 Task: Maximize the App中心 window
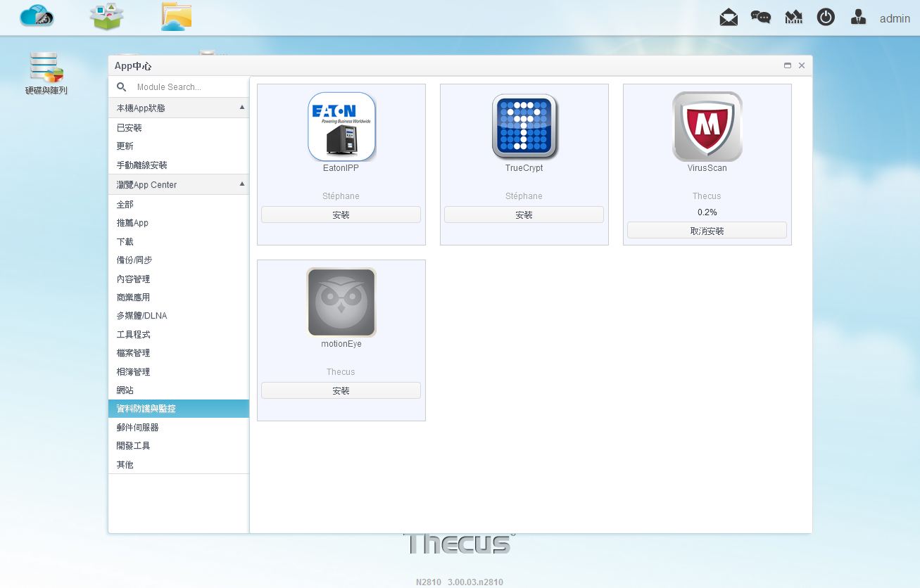(x=788, y=65)
